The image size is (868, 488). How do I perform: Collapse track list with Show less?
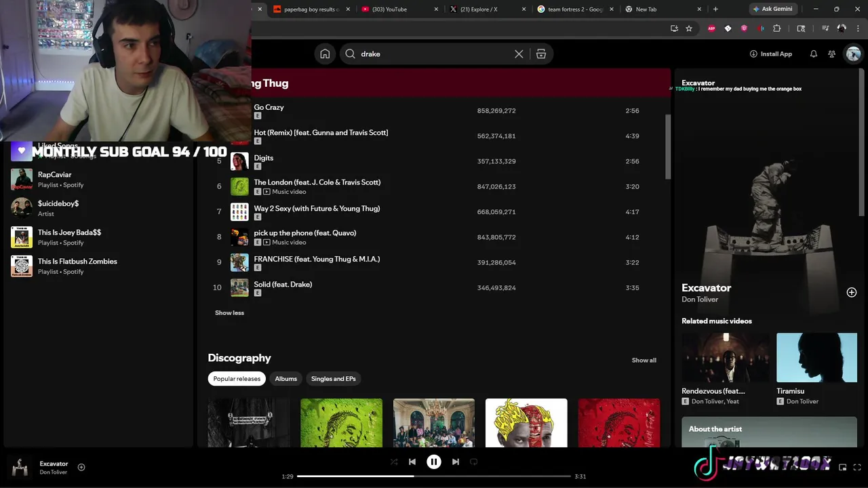coord(229,312)
